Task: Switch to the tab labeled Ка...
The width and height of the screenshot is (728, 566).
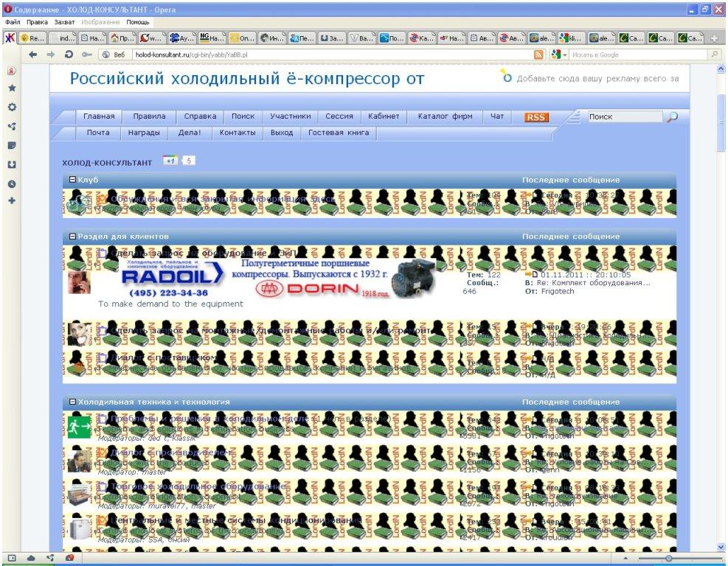Action: pos(421,38)
